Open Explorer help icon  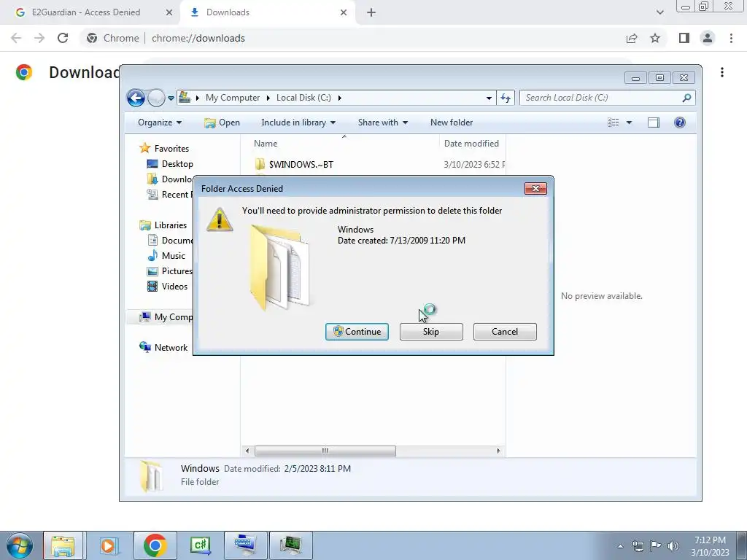[x=680, y=122]
